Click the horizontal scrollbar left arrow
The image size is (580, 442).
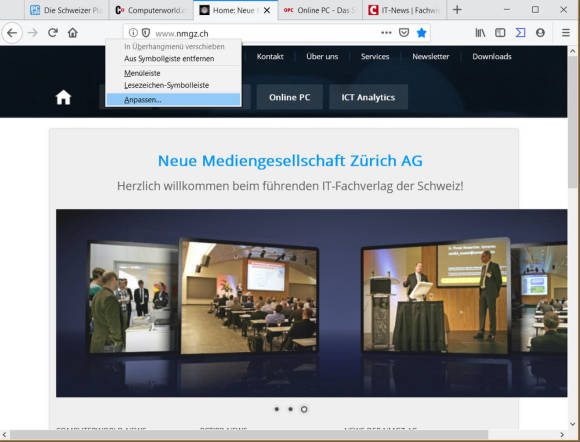point(4,435)
